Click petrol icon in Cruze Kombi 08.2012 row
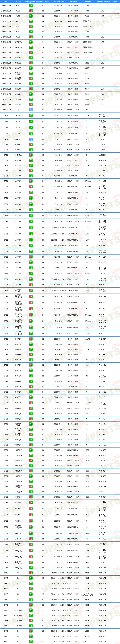Screen dimensions: 120x644 [31, 73]
